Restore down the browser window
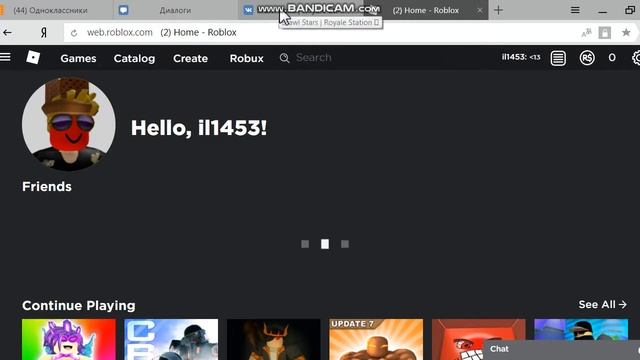Screen dimensions: 640x360 tap(630, 10)
